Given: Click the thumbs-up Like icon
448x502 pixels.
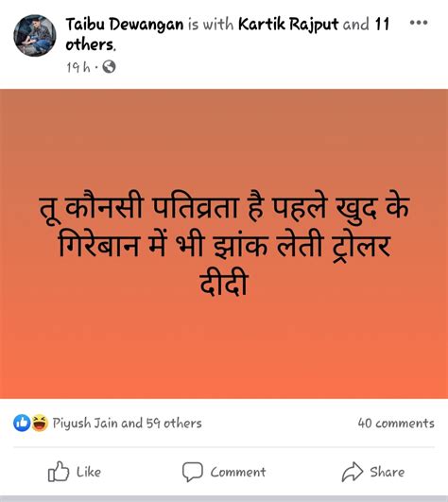Looking at the screenshot, I should [x=59, y=471].
